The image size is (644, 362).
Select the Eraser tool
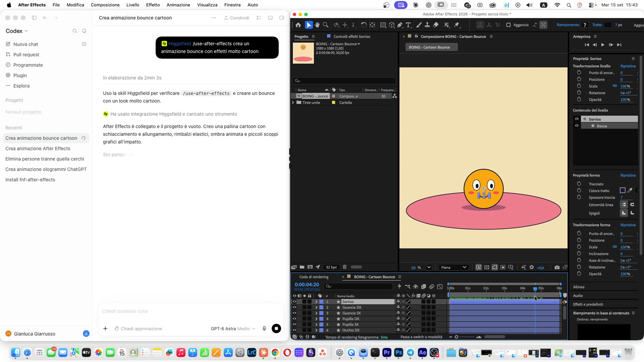pos(436,25)
